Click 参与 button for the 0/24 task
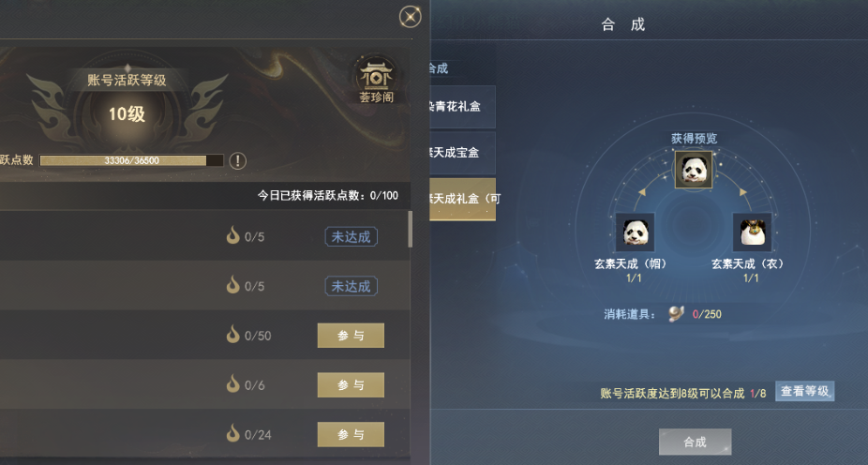The image size is (868, 465). coord(351,435)
